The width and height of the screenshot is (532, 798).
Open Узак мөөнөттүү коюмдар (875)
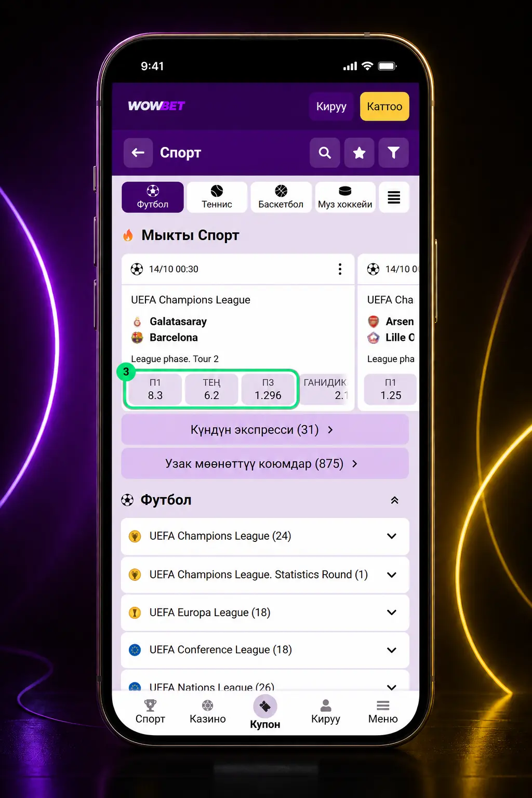(x=265, y=463)
